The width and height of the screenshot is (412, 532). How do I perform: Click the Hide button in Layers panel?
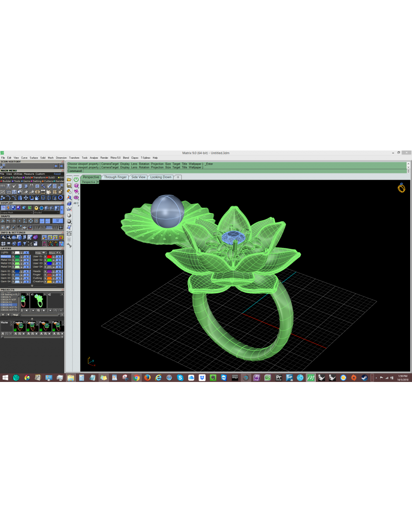pyautogui.click(x=40, y=253)
